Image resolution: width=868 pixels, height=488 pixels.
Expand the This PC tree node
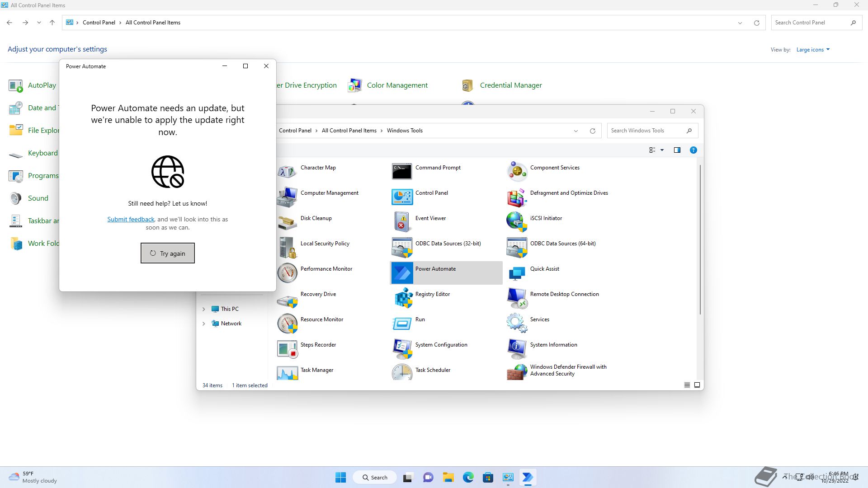[x=203, y=309]
